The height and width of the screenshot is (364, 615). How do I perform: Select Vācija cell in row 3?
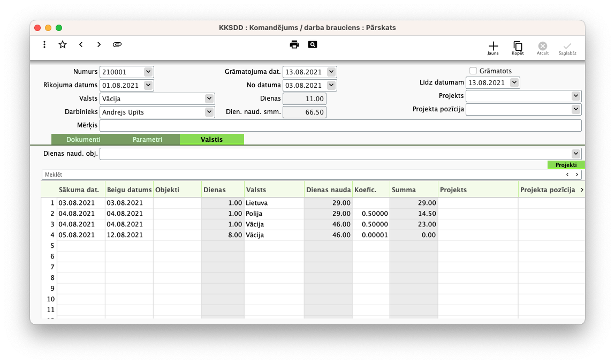click(274, 224)
